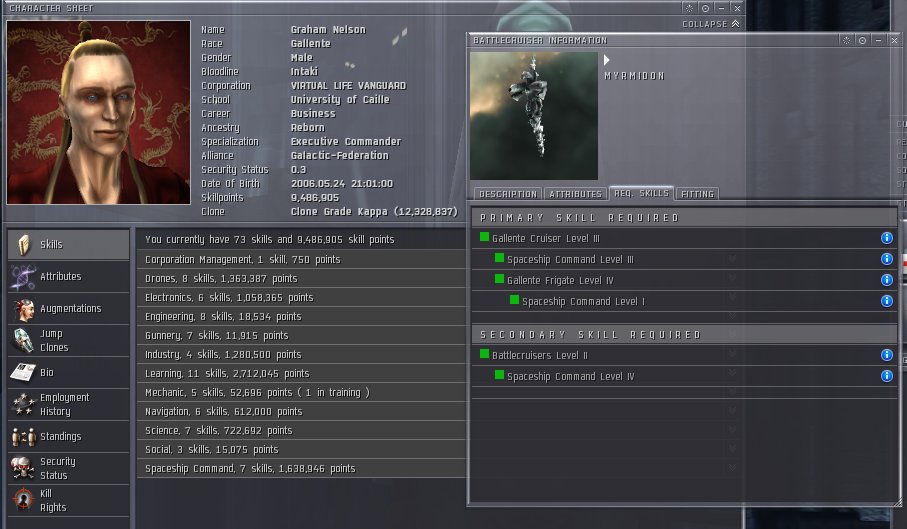Click the Secondary Skill Required header
The height and width of the screenshot is (529, 907).
point(684,335)
